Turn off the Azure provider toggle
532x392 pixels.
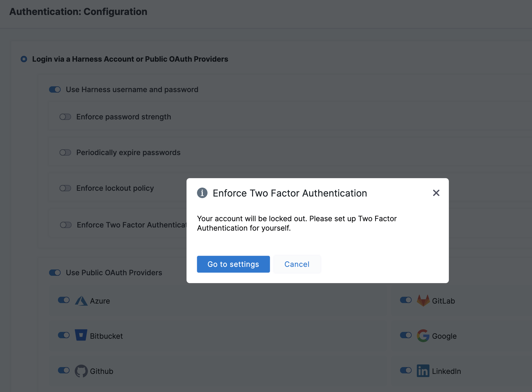tap(64, 300)
